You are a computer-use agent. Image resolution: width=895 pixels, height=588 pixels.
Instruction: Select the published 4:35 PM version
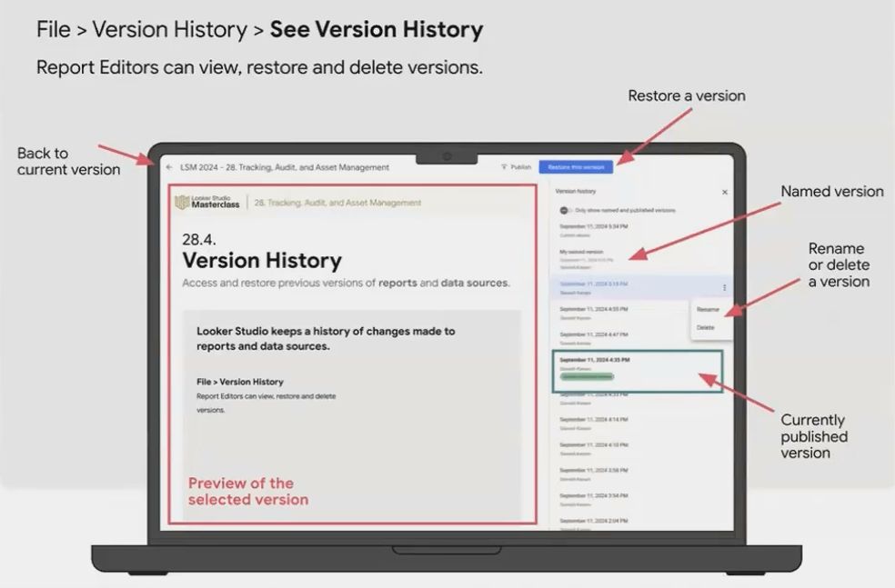pyautogui.click(x=638, y=371)
